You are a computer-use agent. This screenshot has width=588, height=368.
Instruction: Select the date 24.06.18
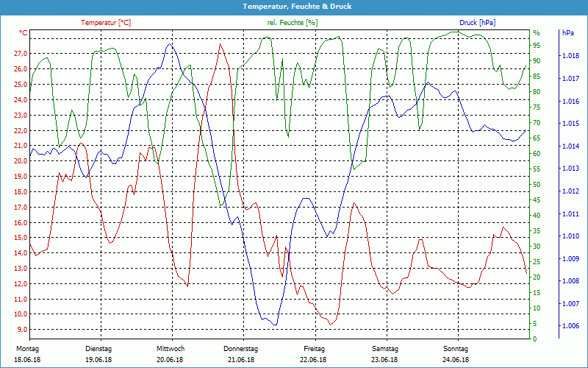tap(456, 360)
